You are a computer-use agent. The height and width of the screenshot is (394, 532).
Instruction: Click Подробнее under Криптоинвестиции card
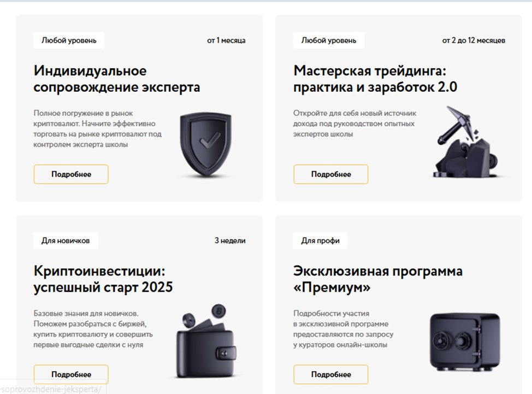(x=71, y=374)
